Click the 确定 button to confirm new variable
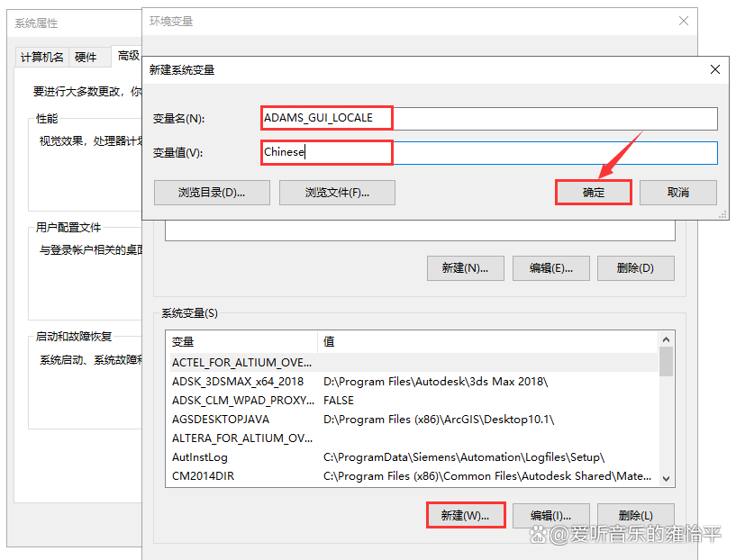736x560 pixels. coord(593,192)
